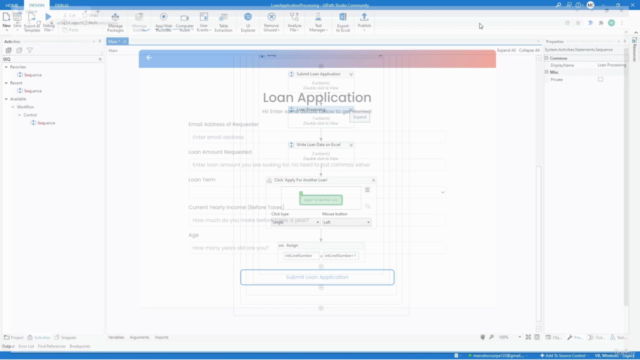
Task: Collapse the Click 'Apply For Another Loan' activity
Action: click(373, 180)
